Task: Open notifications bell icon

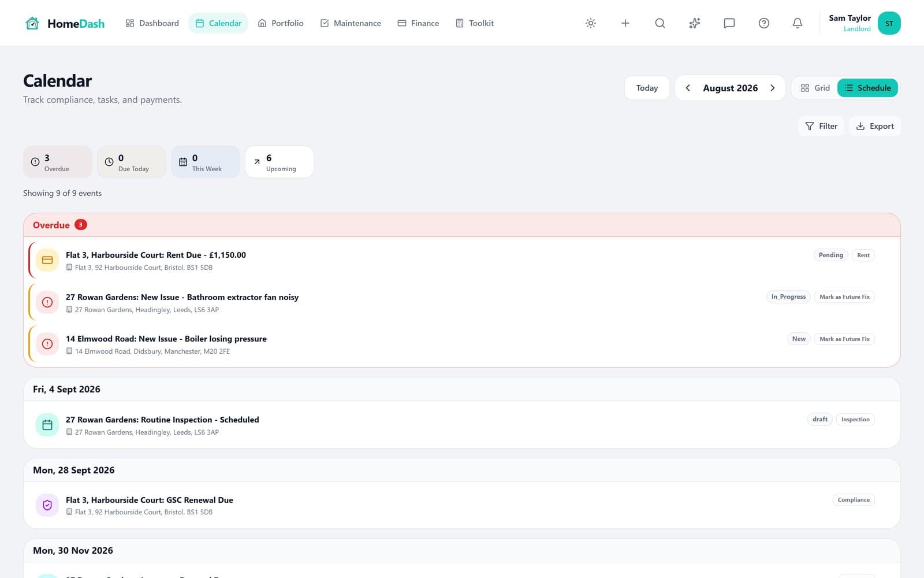Action: coord(797,23)
